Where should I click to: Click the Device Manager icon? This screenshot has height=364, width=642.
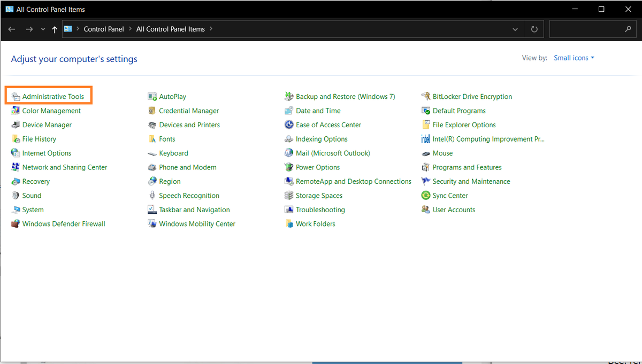[16, 125]
